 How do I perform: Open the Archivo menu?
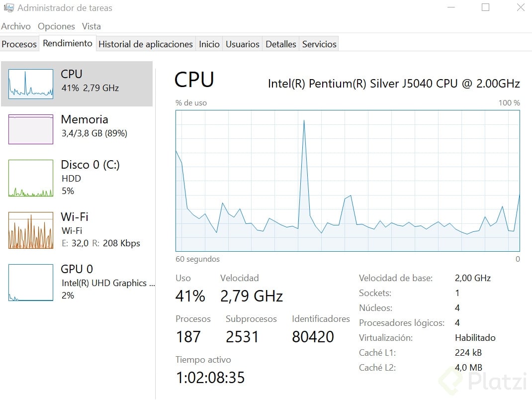click(x=16, y=26)
